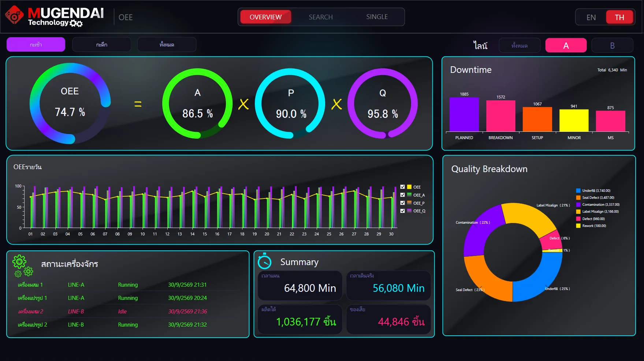Image resolution: width=644 pixels, height=361 pixels.
Task: Switch to the OVERVIEW tab
Action: [x=265, y=17]
